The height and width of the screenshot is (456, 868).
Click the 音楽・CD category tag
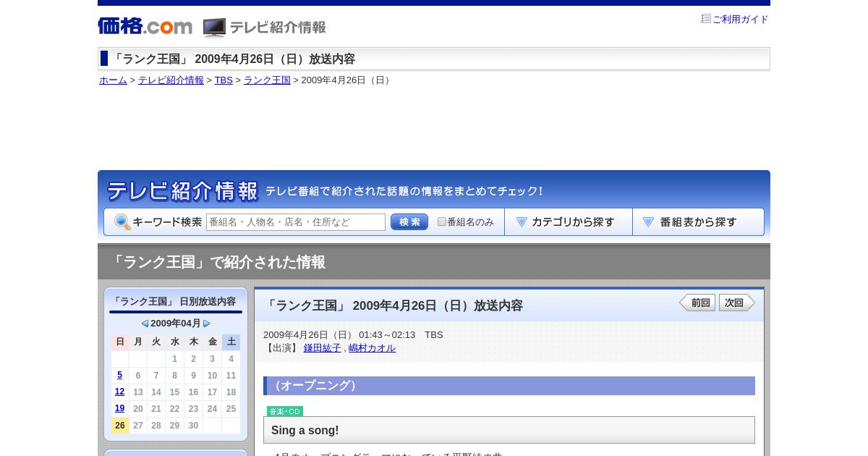(x=285, y=411)
